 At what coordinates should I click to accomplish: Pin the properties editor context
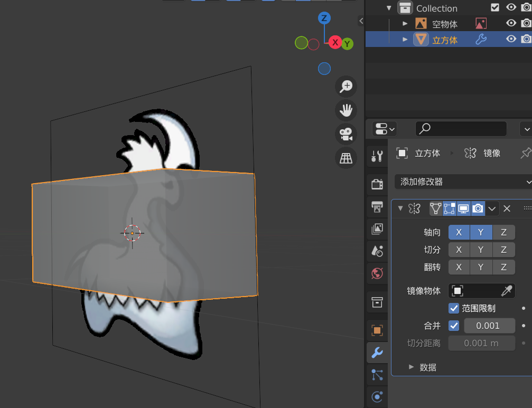(x=526, y=153)
